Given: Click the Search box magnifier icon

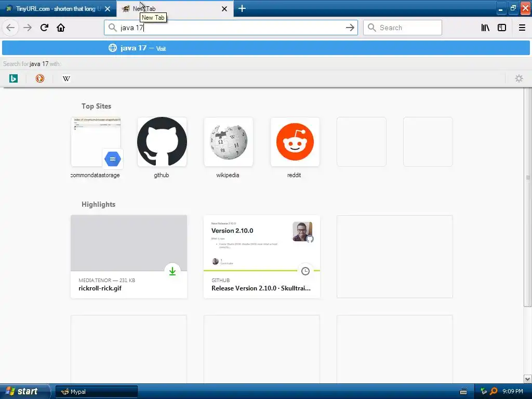Looking at the screenshot, I should click(x=372, y=28).
